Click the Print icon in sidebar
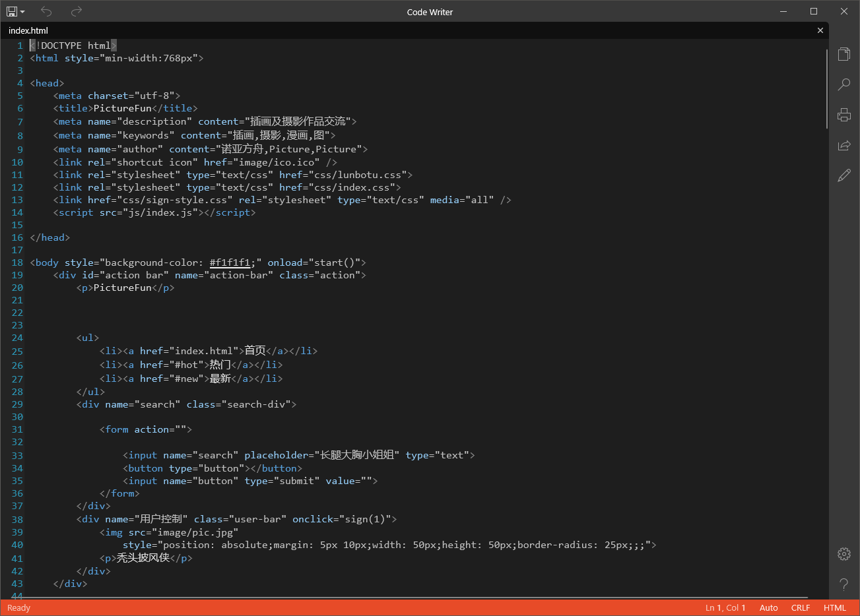The height and width of the screenshot is (616, 860). point(843,115)
